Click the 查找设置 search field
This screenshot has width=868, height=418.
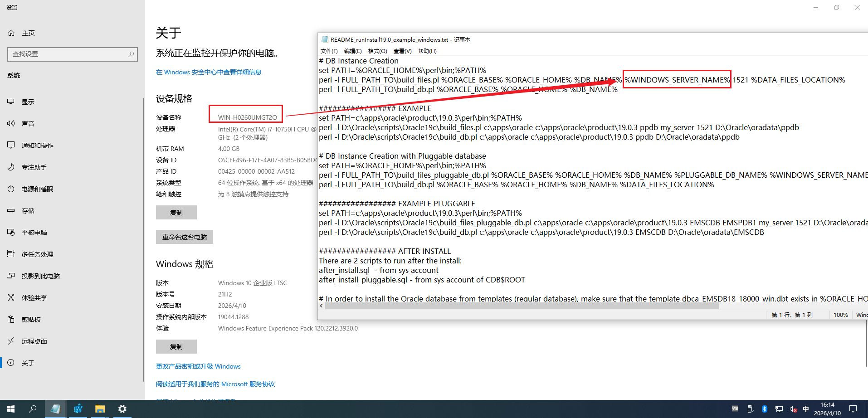tap(68, 54)
